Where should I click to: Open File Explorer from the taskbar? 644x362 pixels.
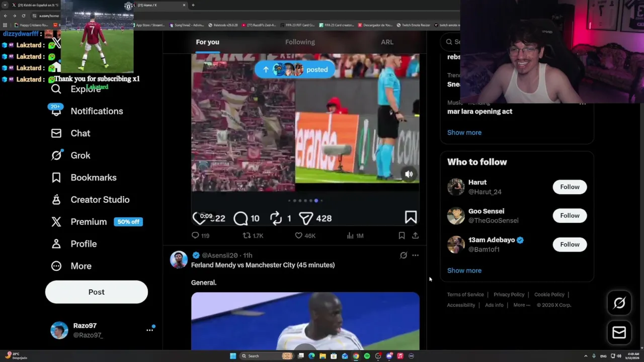click(323, 356)
